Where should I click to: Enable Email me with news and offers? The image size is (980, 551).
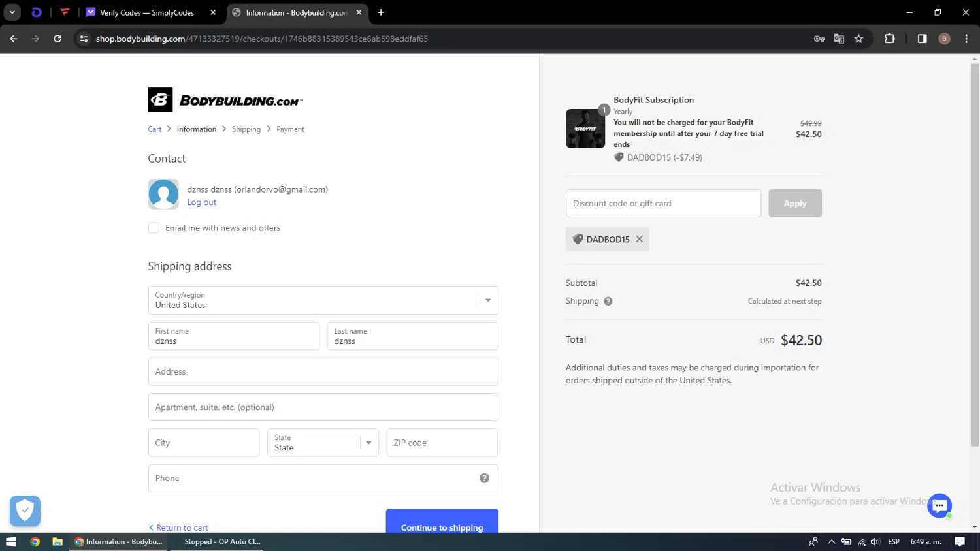154,228
